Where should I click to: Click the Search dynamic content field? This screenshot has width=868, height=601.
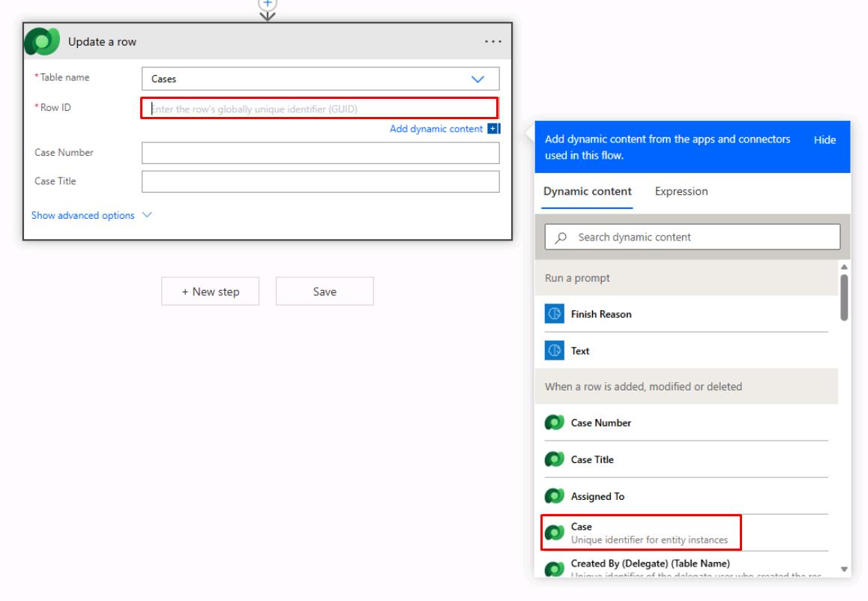pyautogui.click(x=692, y=237)
